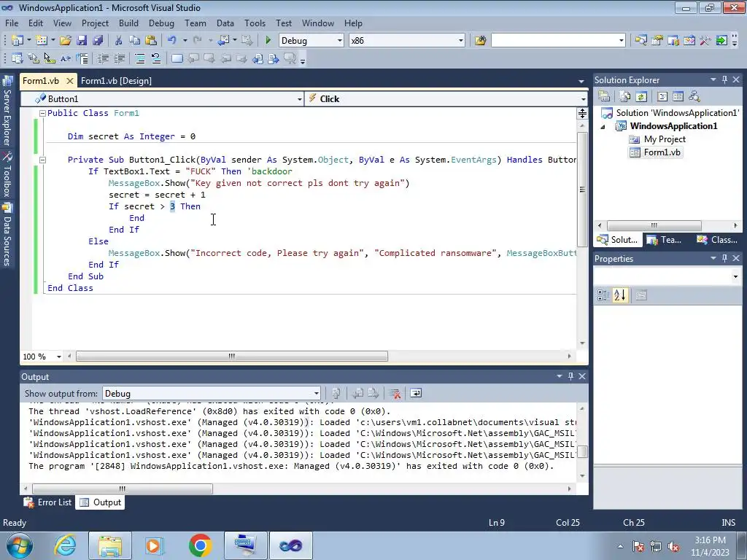Open the Debug menu

tap(161, 23)
